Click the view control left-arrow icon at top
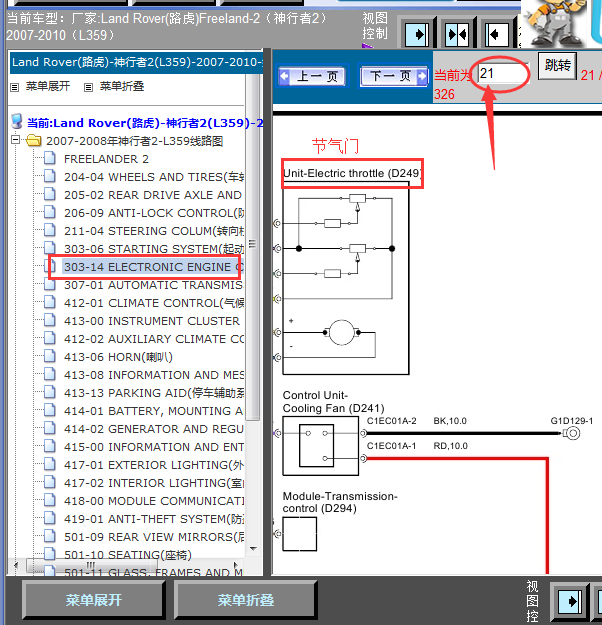The width and height of the screenshot is (602, 625). tap(496, 35)
